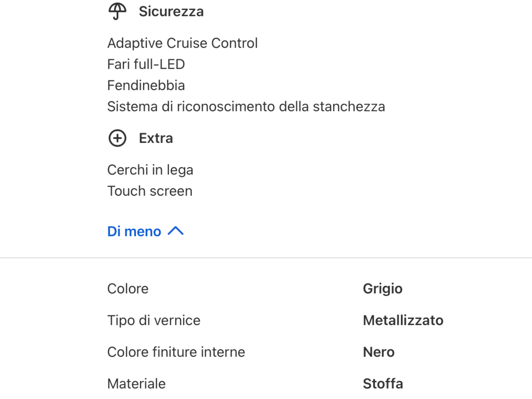532x399 pixels.
Task: Select the Touch screen entry
Action: coord(150,191)
